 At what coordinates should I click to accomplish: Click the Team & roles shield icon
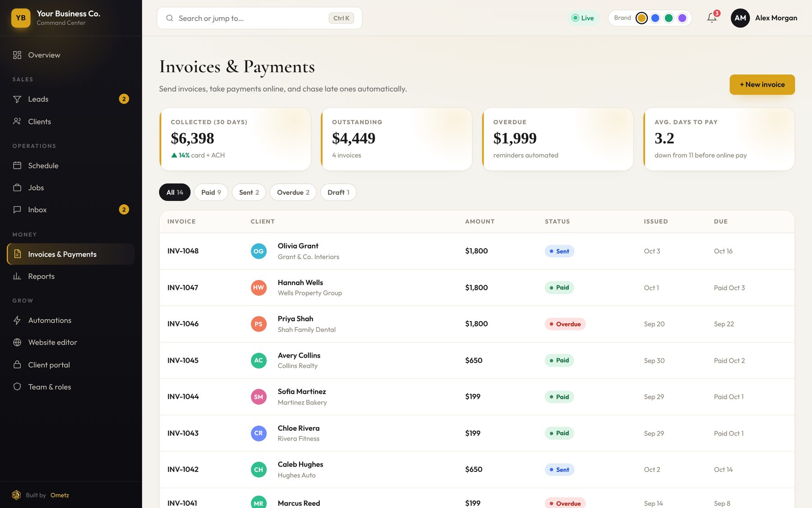[x=17, y=387]
